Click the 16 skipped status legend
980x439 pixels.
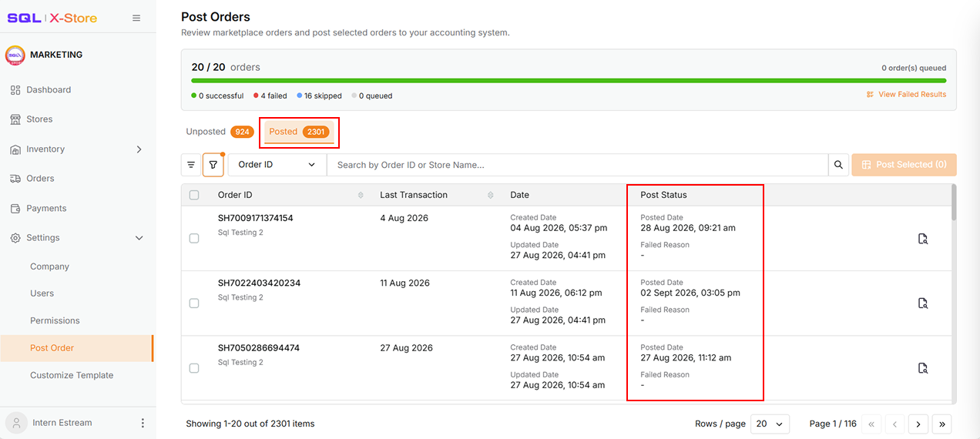pos(319,96)
